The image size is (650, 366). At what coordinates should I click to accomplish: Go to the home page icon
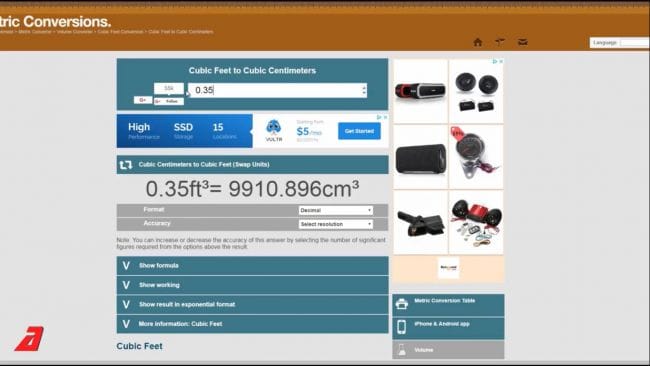pos(478,42)
